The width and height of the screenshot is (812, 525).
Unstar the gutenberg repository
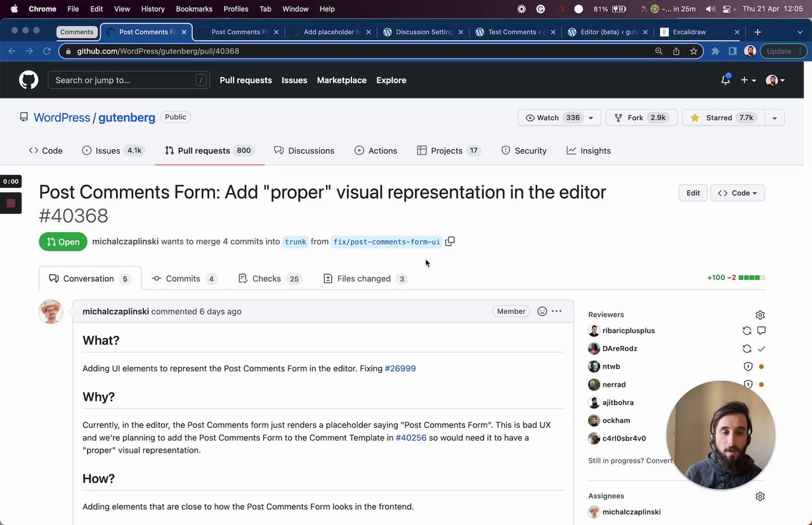[x=723, y=117]
